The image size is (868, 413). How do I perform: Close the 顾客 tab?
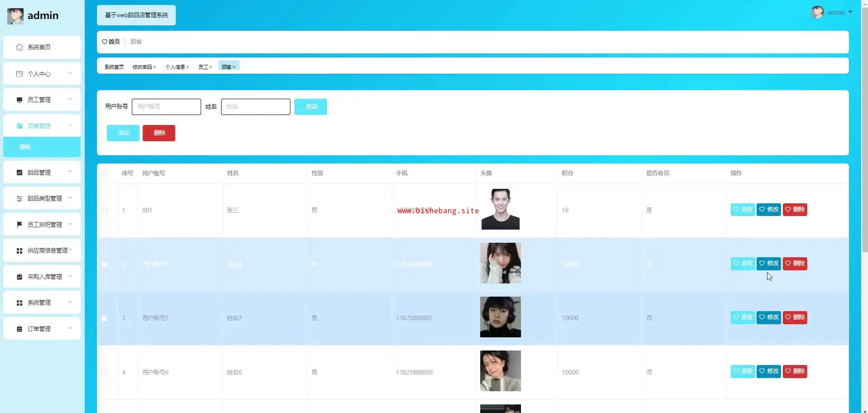tap(234, 67)
